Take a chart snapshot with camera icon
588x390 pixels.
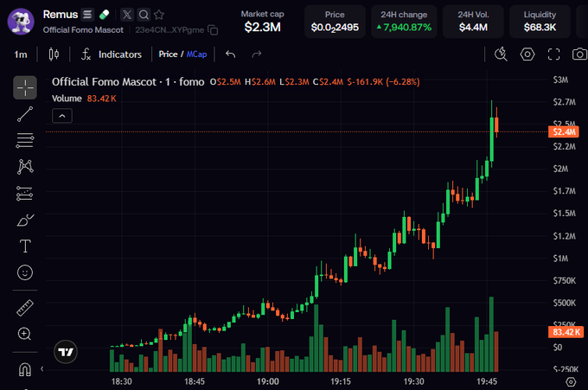pos(579,54)
